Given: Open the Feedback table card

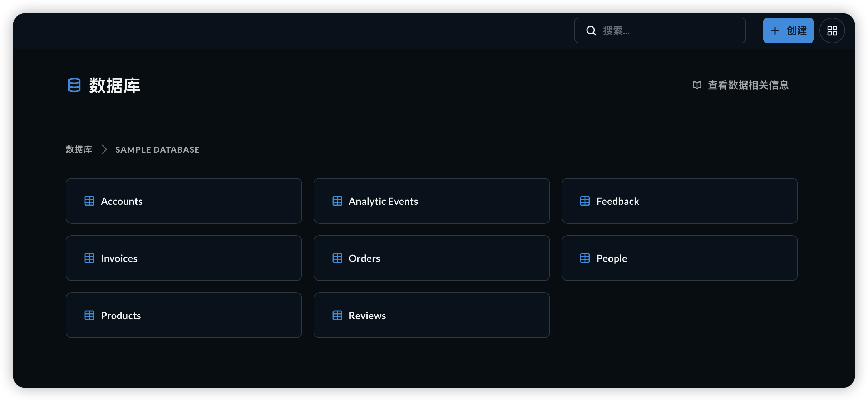Looking at the screenshot, I should point(679,201).
